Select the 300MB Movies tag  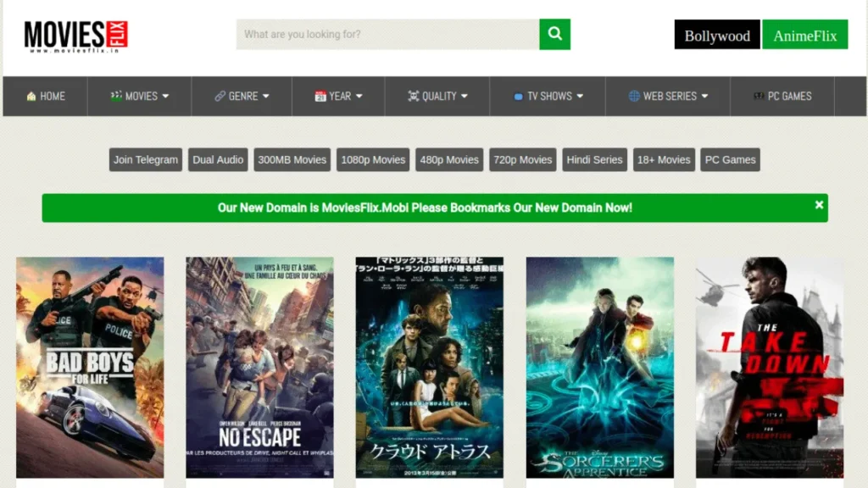tap(292, 160)
